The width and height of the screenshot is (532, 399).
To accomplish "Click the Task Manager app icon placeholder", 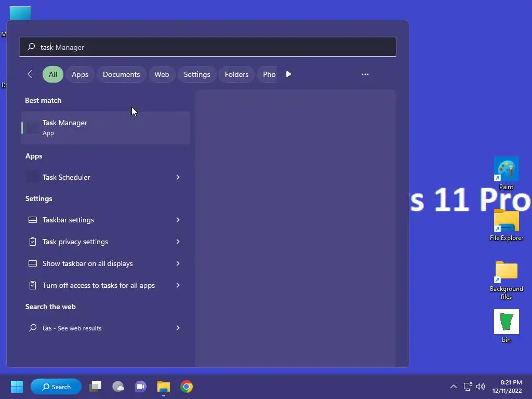I will click(33, 127).
